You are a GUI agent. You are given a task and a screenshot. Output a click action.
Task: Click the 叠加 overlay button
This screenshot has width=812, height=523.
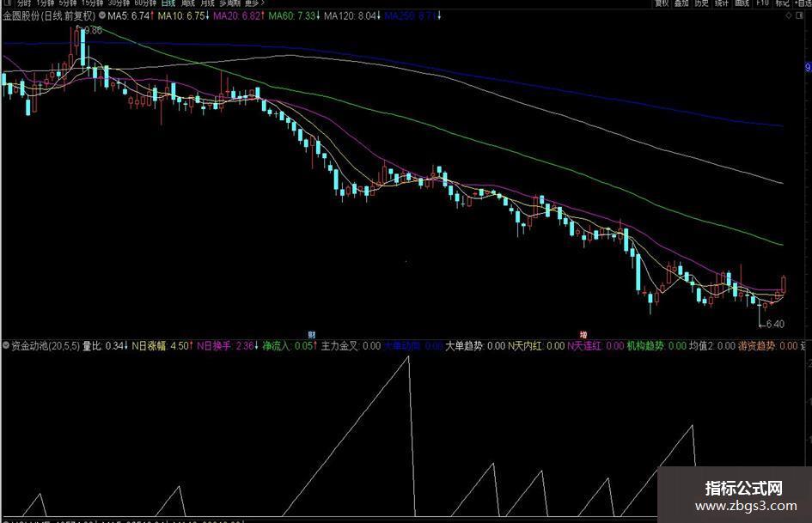coord(681,3)
